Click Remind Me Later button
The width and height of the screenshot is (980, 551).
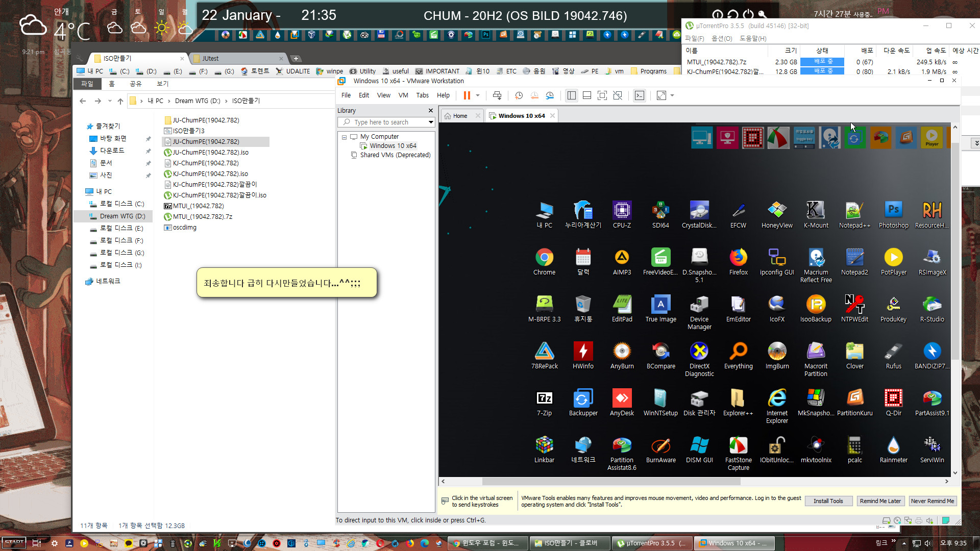[x=880, y=501]
